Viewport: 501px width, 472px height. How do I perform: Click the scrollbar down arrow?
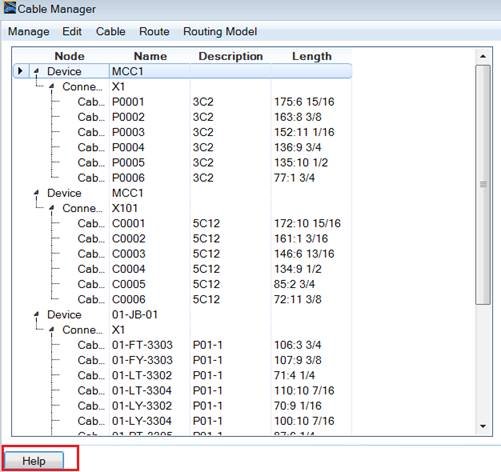coord(483,426)
